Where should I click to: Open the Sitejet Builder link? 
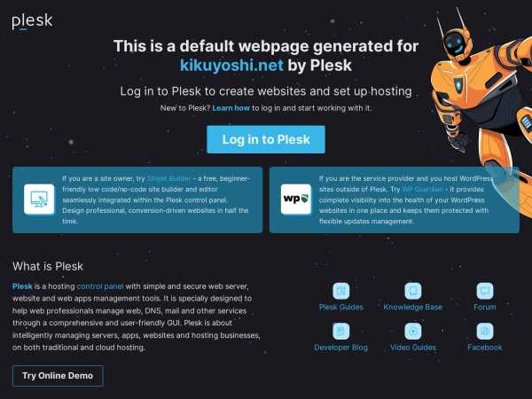point(168,178)
